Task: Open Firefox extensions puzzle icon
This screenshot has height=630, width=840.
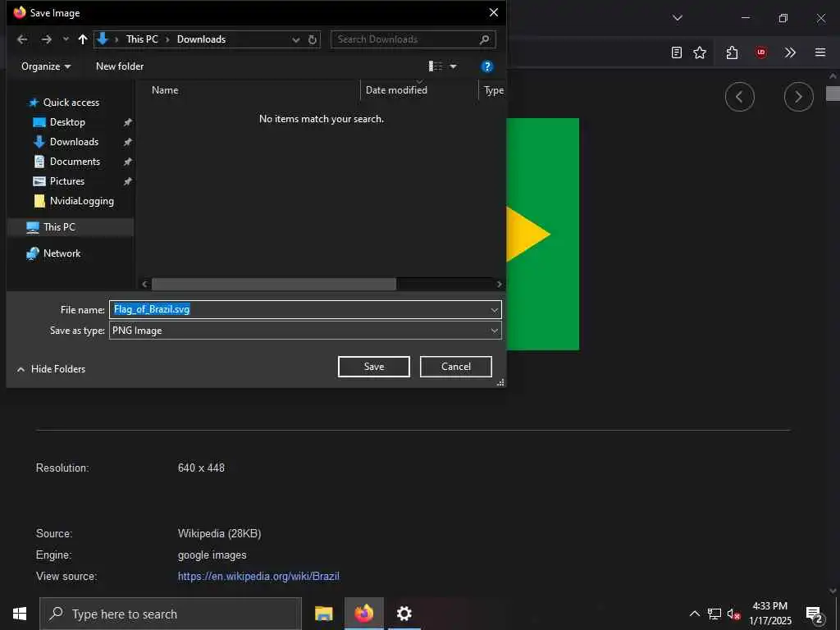Action: pos(732,52)
